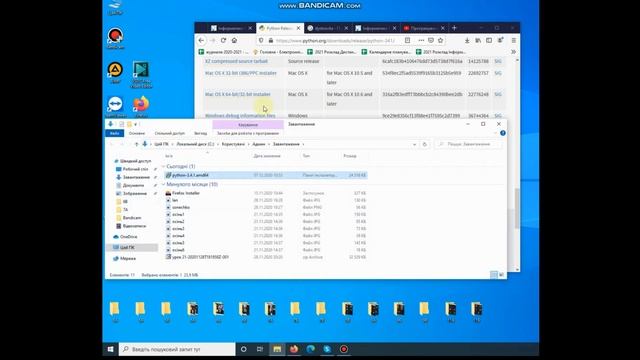
Task: Toggle Firefox sidebar icon
Action: point(489,40)
